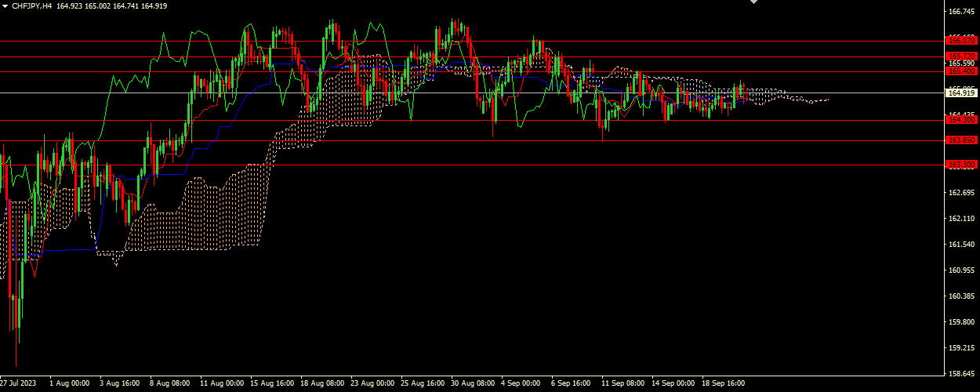Click the 158.645 value on price scale
This screenshot has height=392, width=980.
(x=961, y=373)
